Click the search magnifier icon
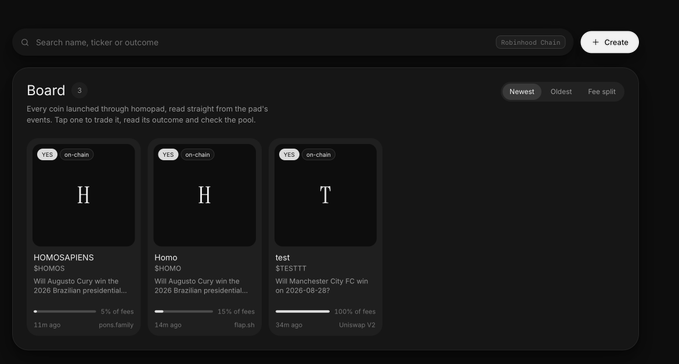The width and height of the screenshot is (679, 364). point(25,42)
